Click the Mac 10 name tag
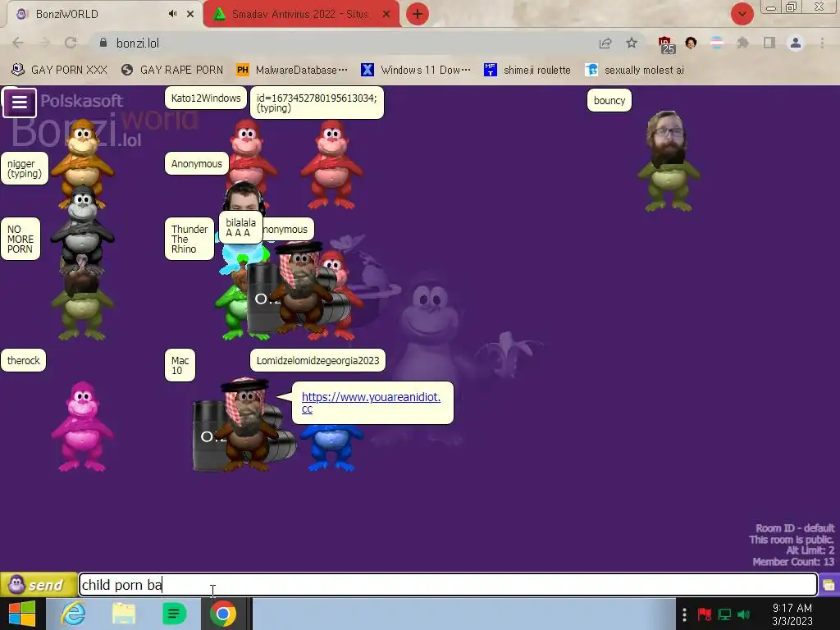The image size is (840, 630). [x=180, y=365]
